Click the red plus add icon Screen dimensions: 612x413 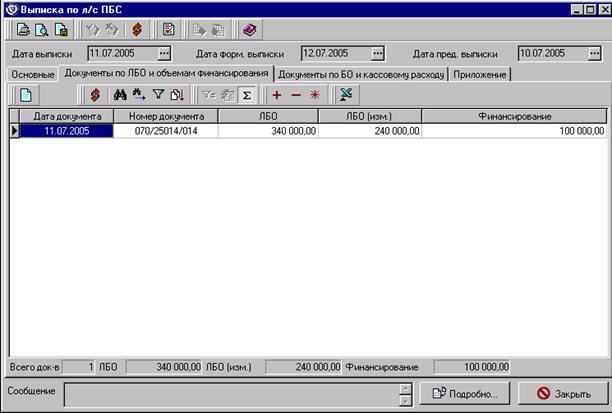[x=277, y=95]
